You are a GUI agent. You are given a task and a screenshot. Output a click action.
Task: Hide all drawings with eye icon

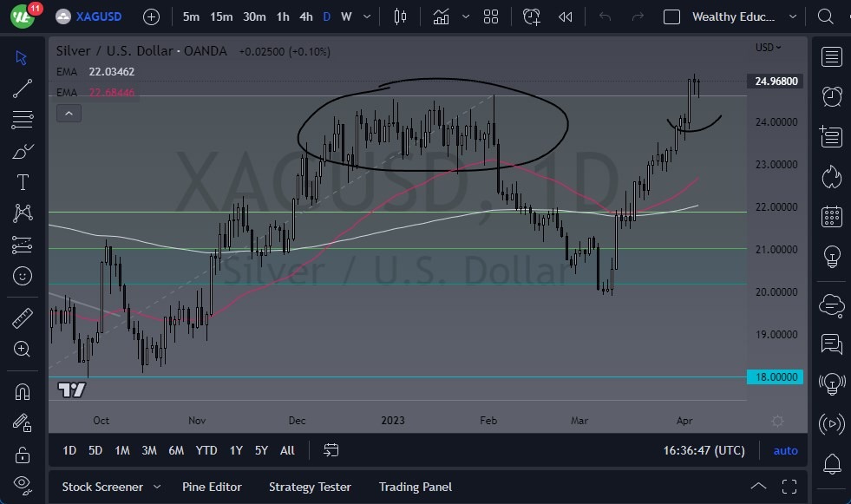(22, 484)
